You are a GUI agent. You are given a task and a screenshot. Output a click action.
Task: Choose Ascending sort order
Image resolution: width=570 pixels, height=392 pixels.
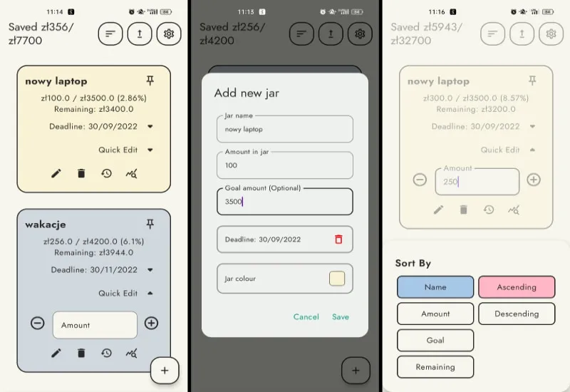[x=516, y=287]
